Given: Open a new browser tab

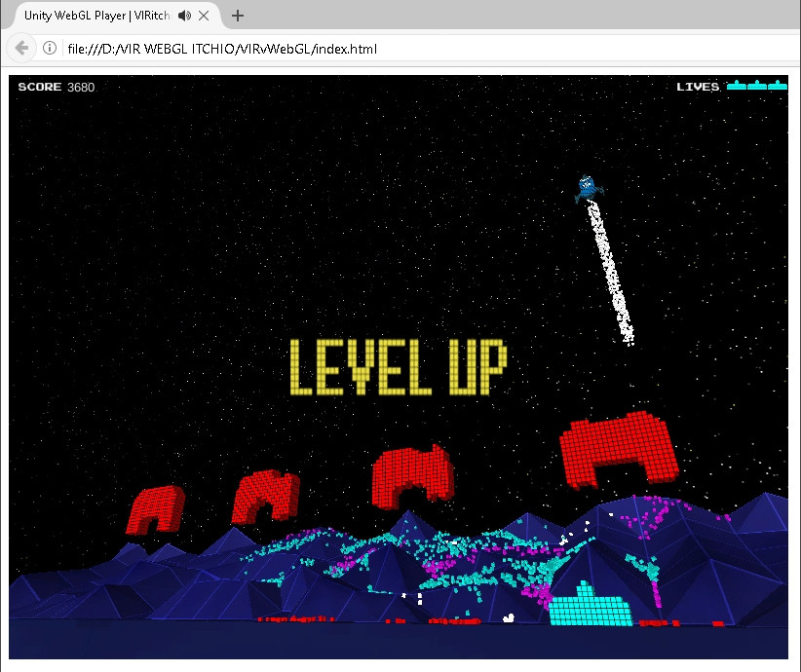Looking at the screenshot, I should point(238,16).
